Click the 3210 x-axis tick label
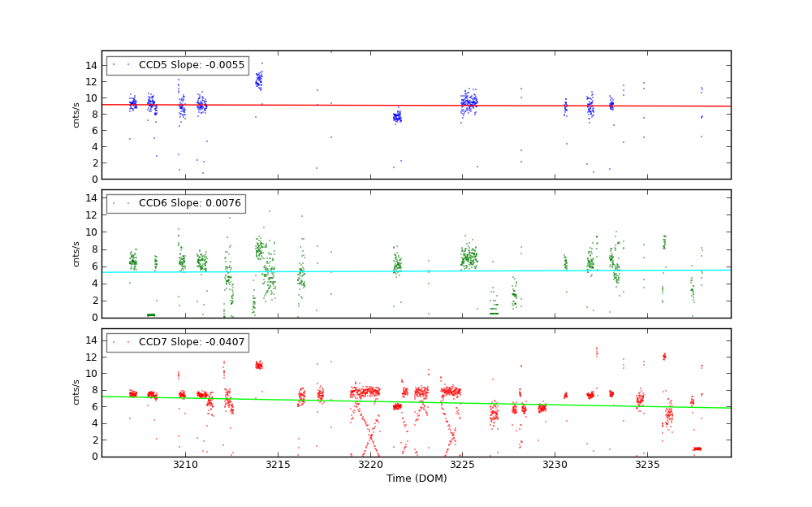The width and height of the screenshot is (812, 507). coord(185,465)
